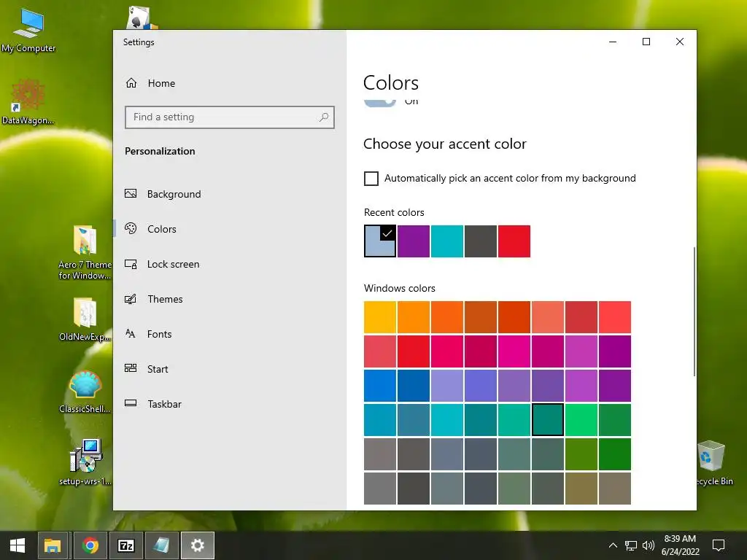Select the ClassicShell desktop icon
Screen dimensions: 747x560
(85, 392)
